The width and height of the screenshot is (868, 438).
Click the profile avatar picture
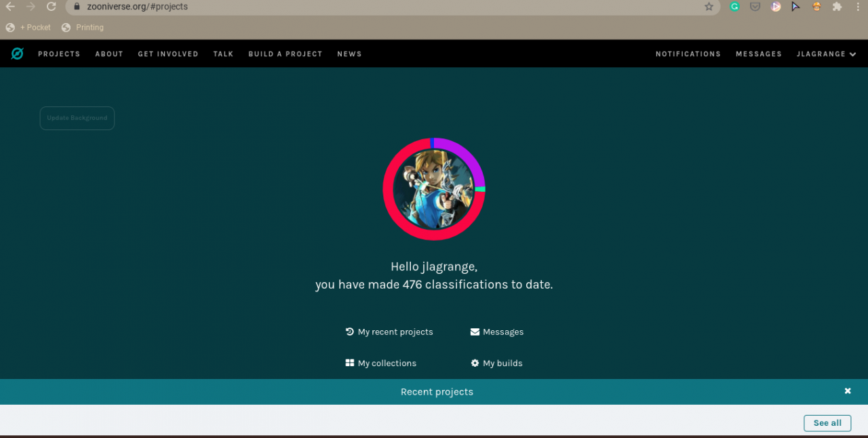point(434,189)
